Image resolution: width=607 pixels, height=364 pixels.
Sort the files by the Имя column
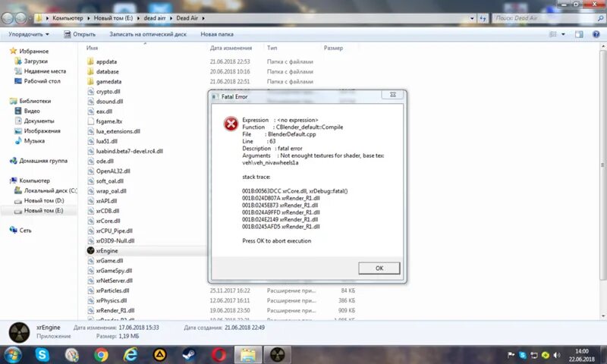(x=92, y=48)
